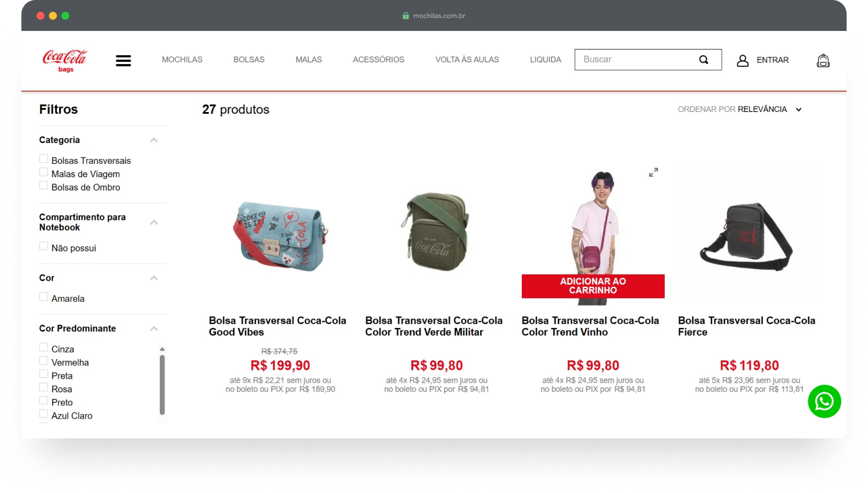
Task: Open the MOCHILAS menu
Action: click(182, 60)
